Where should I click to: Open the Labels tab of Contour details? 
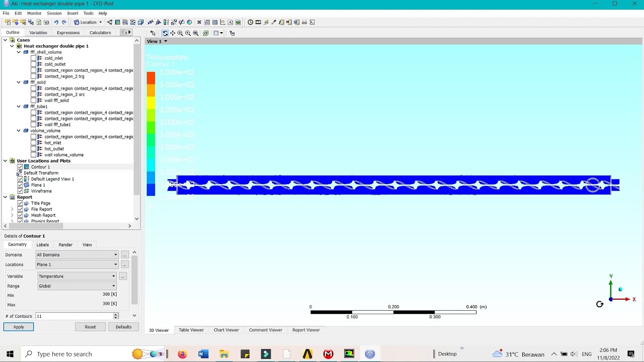pyautogui.click(x=43, y=245)
